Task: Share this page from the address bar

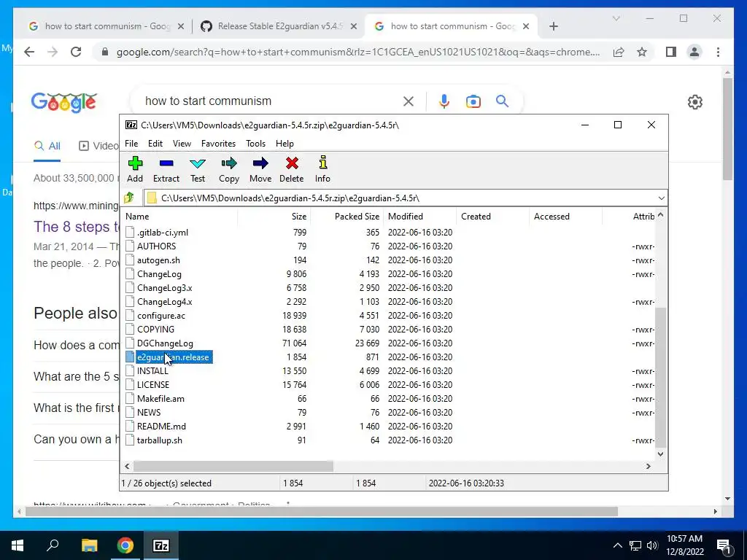Action: (x=619, y=52)
